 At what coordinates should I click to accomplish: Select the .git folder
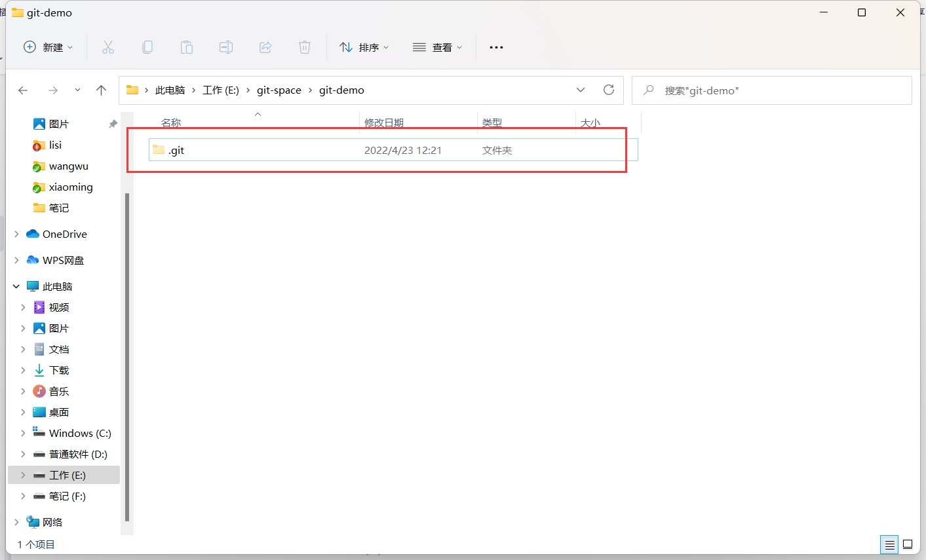tap(393, 150)
